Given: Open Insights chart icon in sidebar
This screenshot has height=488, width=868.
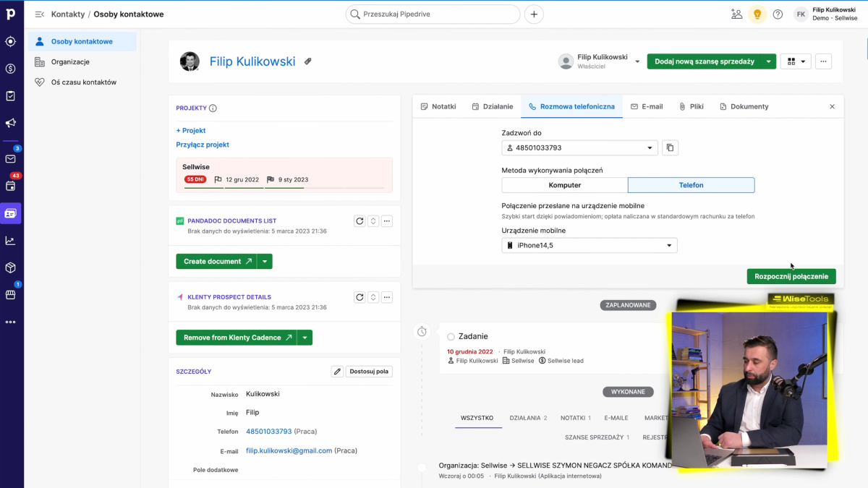Looking at the screenshot, I should [11, 241].
